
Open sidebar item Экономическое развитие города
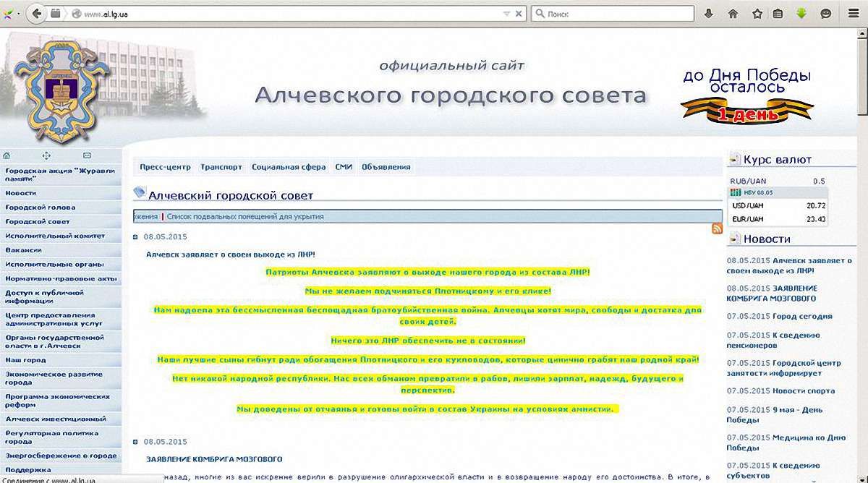tap(60, 378)
